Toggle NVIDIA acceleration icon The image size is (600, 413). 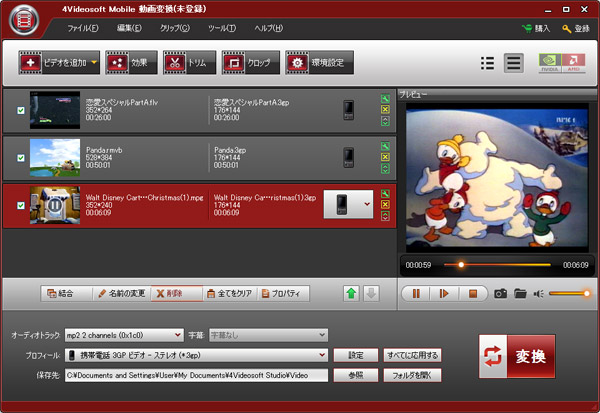[x=550, y=63]
